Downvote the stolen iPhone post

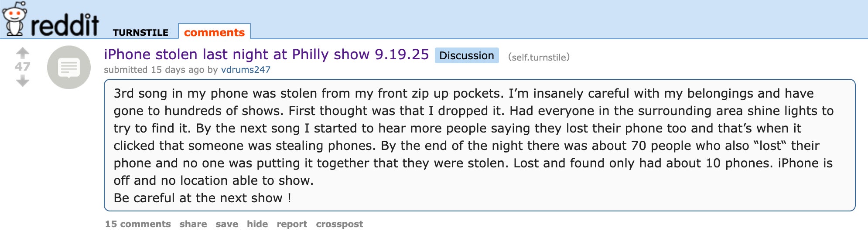23,81
